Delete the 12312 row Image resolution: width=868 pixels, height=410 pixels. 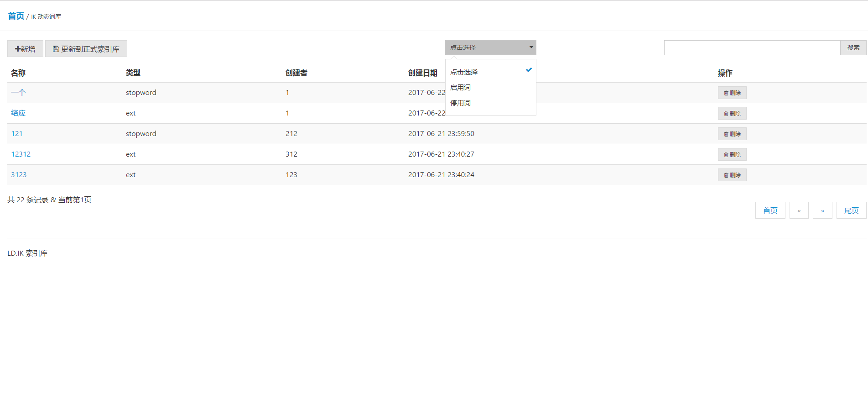click(x=732, y=154)
